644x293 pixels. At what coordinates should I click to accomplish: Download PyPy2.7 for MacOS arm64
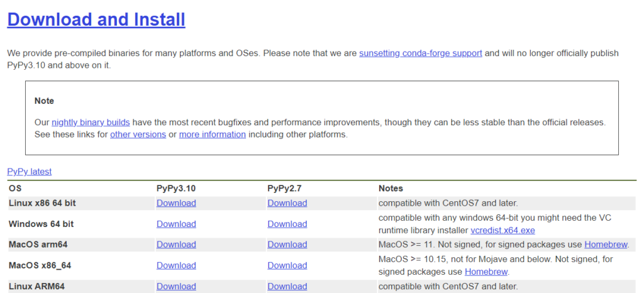coord(287,245)
